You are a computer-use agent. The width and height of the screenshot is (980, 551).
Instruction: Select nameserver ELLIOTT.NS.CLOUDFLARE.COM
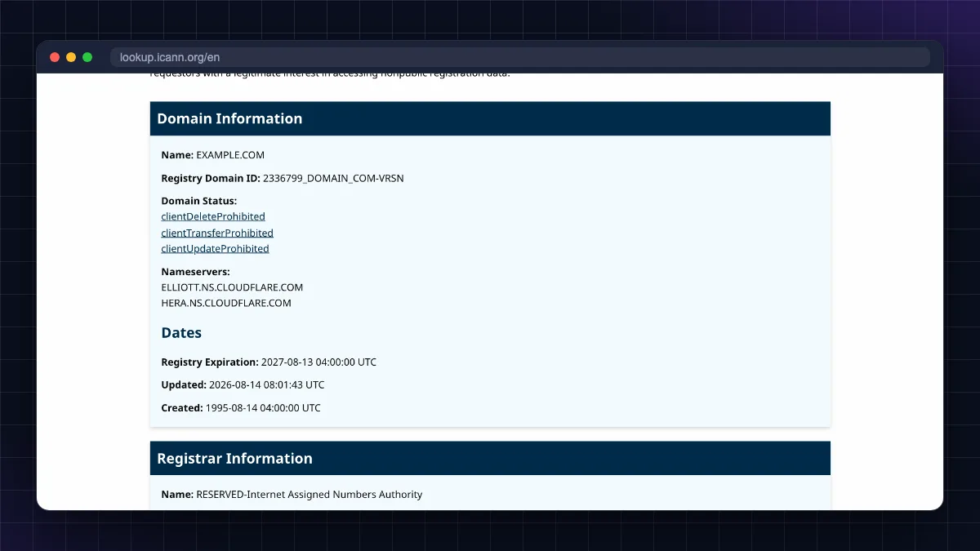click(x=232, y=287)
